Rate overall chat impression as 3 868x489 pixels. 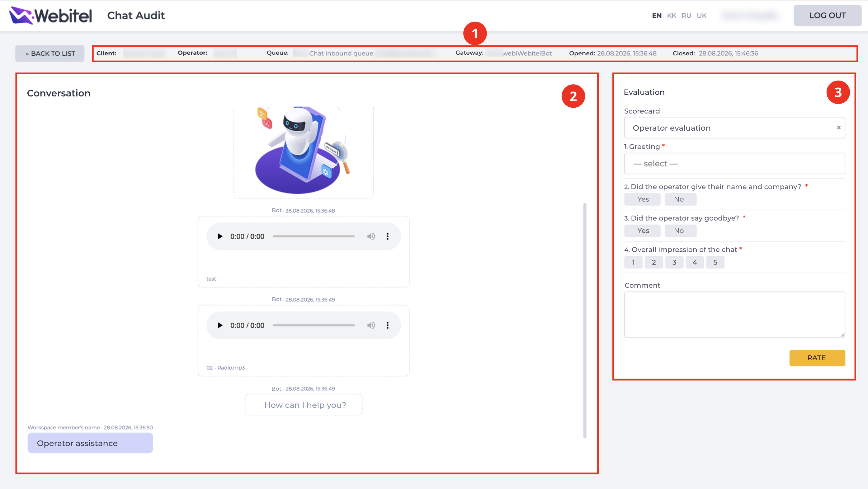tap(674, 262)
